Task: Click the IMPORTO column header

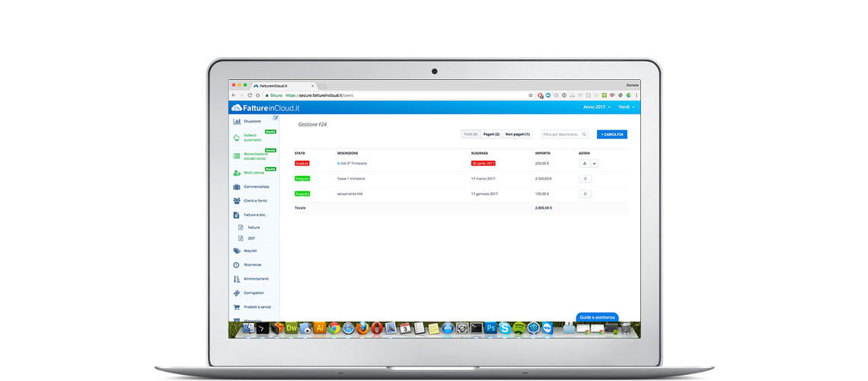Action: coord(542,153)
